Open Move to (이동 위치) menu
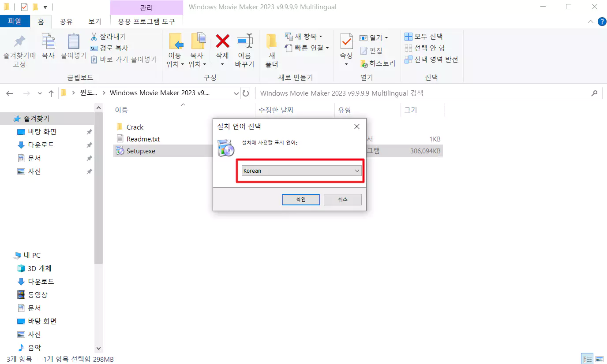Screen dimensions: 607x364 tap(175, 50)
